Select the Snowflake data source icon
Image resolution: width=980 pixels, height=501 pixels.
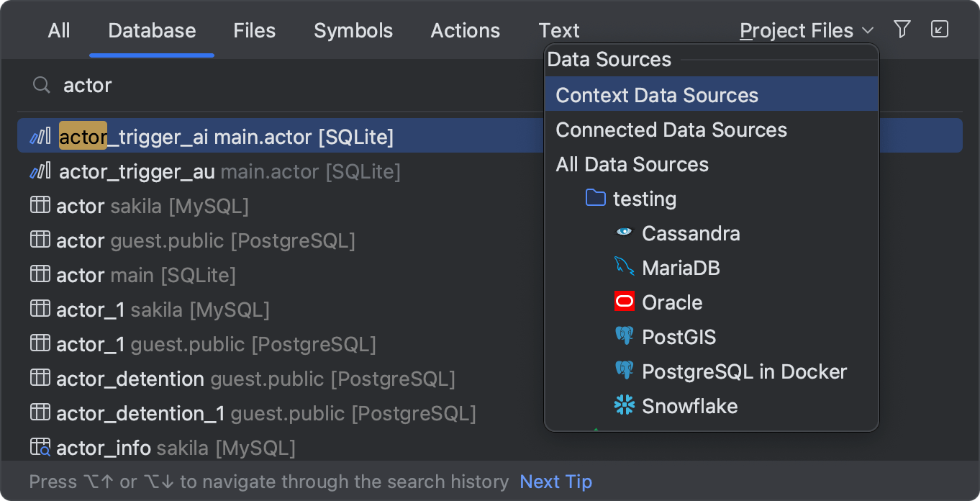click(x=624, y=405)
